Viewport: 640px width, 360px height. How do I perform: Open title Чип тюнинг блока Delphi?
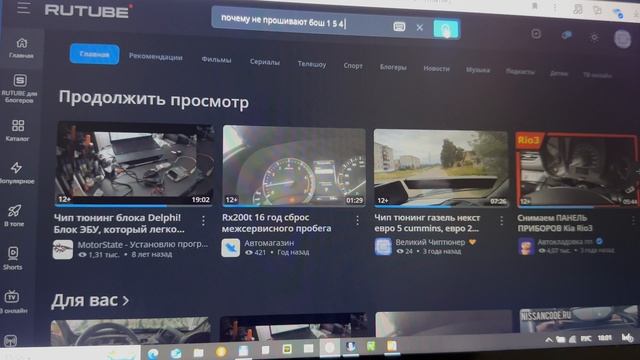click(119, 223)
